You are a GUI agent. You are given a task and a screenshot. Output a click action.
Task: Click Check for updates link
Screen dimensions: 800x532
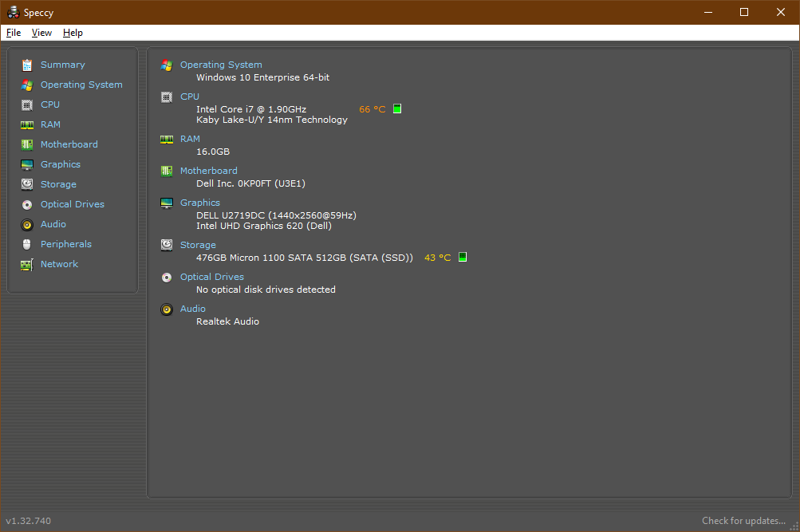pyautogui.click(x=743, y=521)
